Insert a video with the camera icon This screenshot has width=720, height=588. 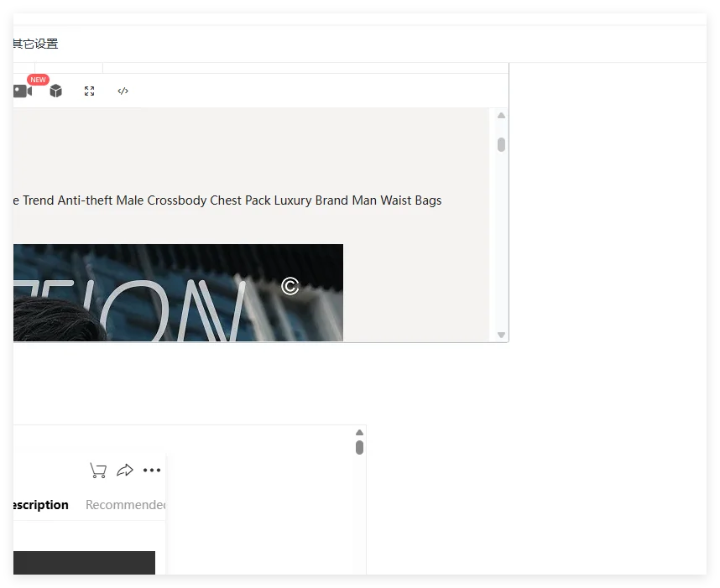[x=23, y=91]
